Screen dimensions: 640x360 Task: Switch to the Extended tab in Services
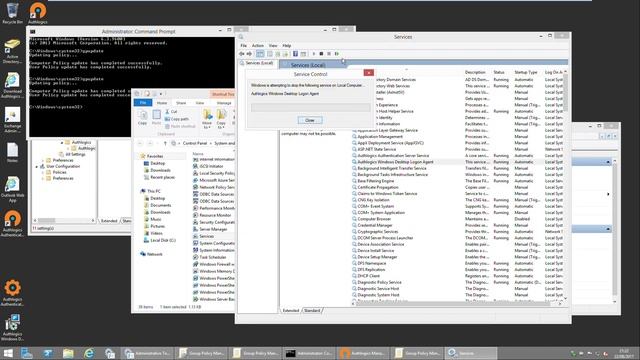pos(291,311)
